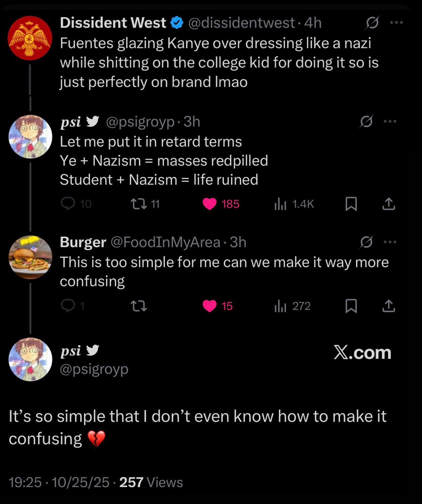Open more options on psi's 3h tweet
This screenshot has height=504, width=422.
390,121
